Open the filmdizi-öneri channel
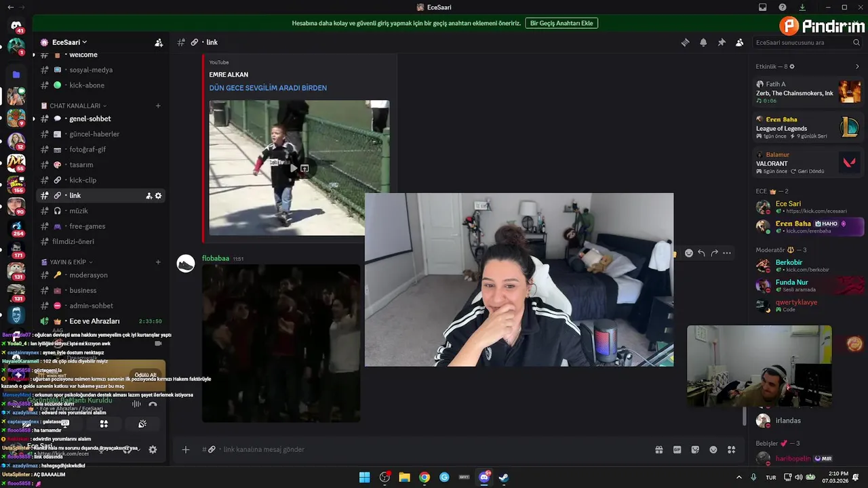This screenshot has height=488, width=868. coord(101,241)
